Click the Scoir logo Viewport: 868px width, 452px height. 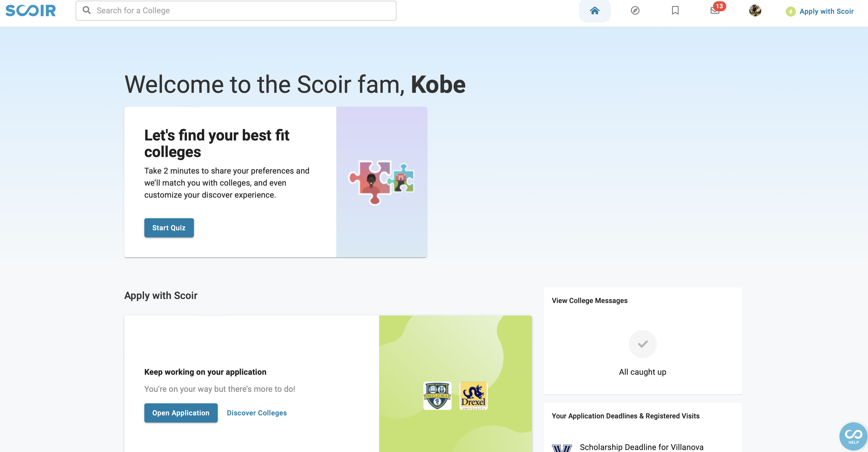click(31, 11)
